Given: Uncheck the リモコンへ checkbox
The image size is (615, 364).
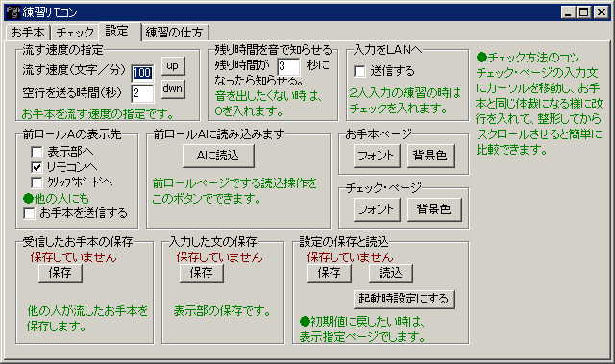Looking at the screenshot, I should 37,167.
